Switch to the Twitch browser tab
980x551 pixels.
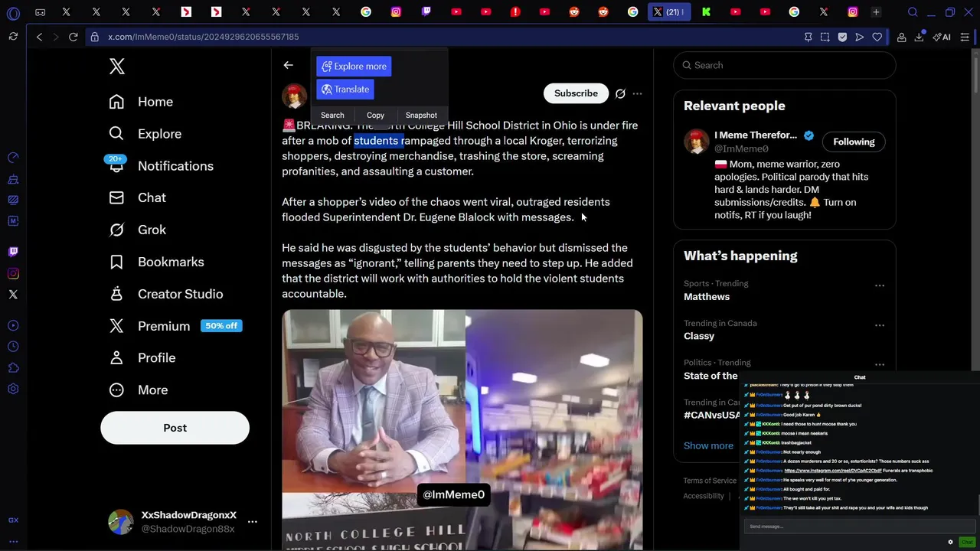pyautogui.click(x=426, y=12)
